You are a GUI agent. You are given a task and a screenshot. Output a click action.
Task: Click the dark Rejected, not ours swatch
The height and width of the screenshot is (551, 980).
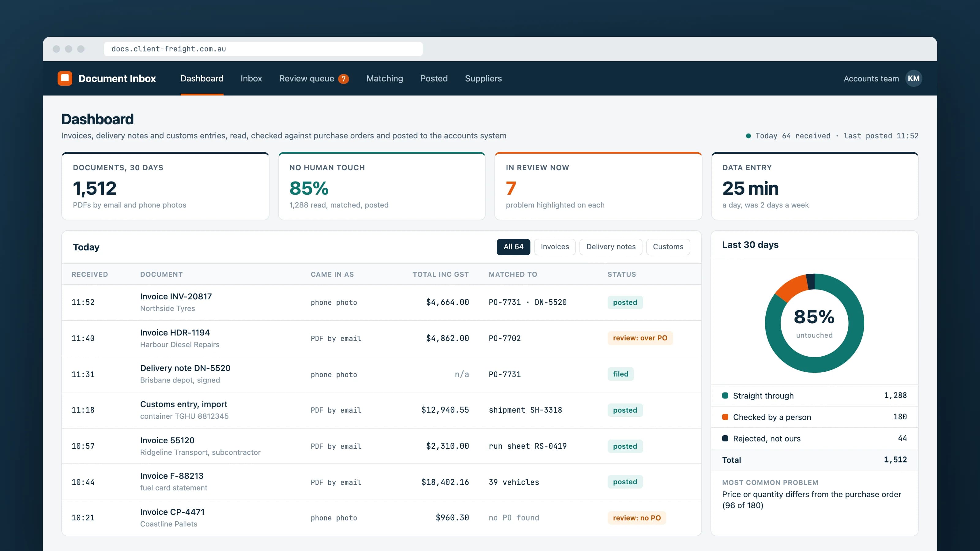coord(725,438)
